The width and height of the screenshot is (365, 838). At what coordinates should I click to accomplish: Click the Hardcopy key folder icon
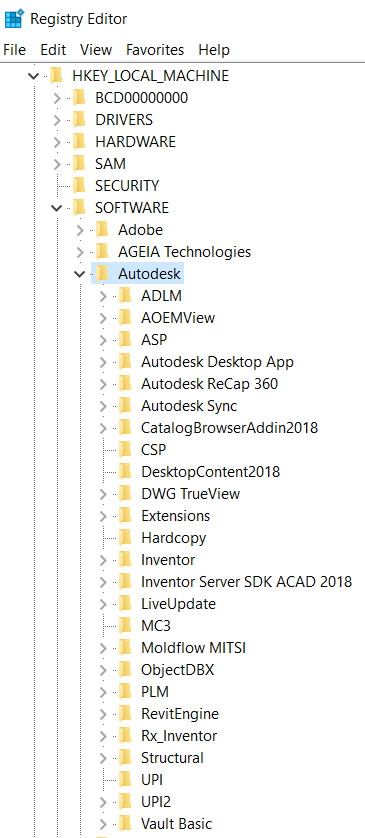coord(125,538)
